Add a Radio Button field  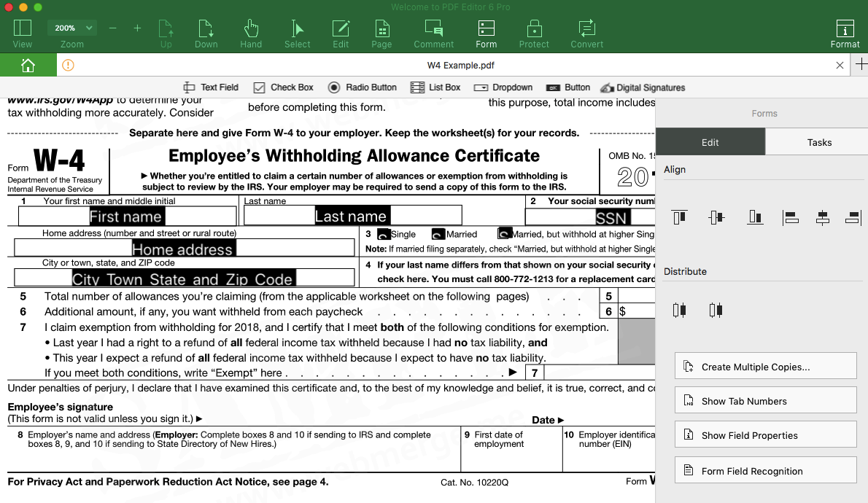pos(362,87)
